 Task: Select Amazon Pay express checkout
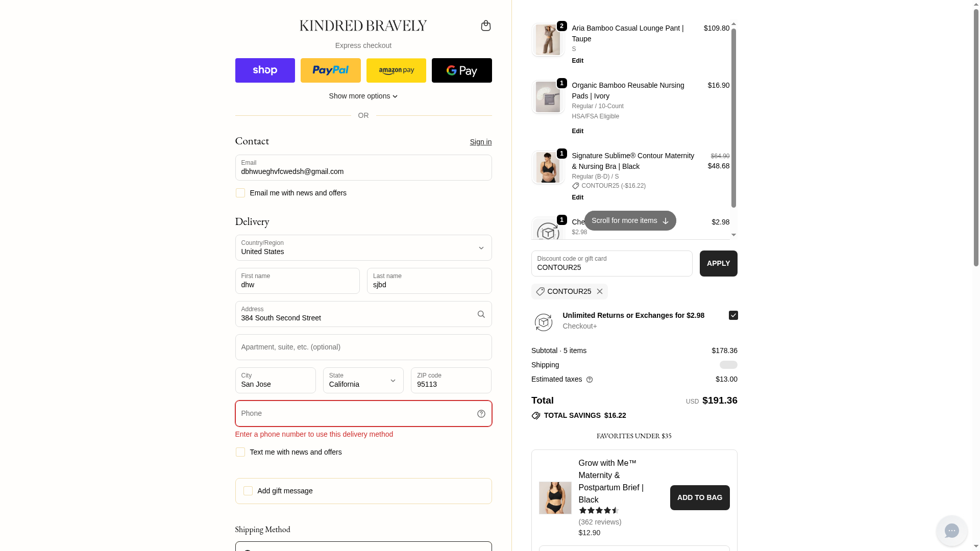pyautogui.click(x=396, y=70)
